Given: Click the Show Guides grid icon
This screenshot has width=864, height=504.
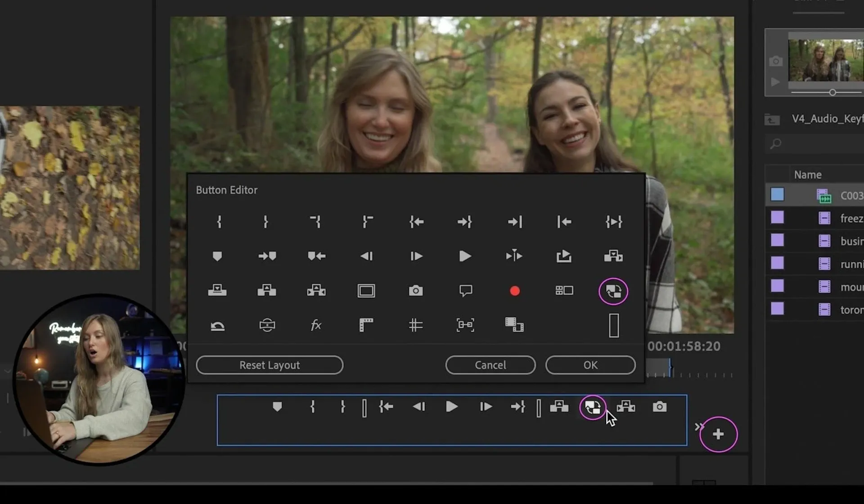Looking at the screenshot, I should tap(415, 325).
